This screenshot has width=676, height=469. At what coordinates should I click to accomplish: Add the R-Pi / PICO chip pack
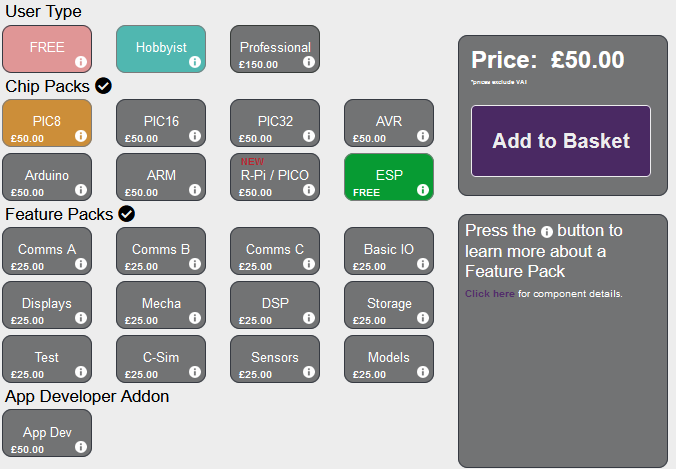(275, 176)
